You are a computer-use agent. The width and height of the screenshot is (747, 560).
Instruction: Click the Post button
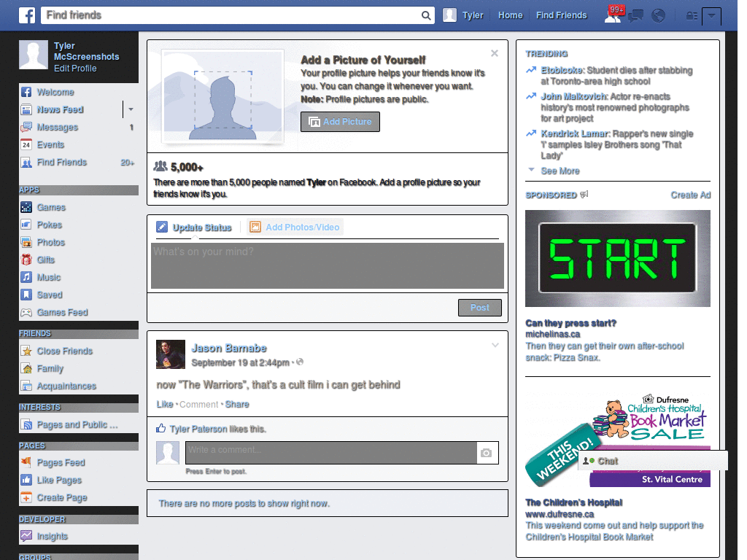coord(480,308)
